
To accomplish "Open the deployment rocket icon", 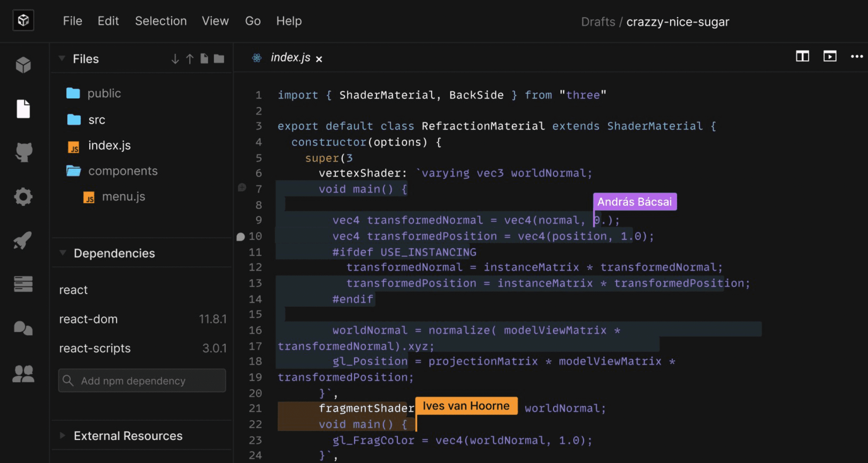I will [x=22, y=240].
